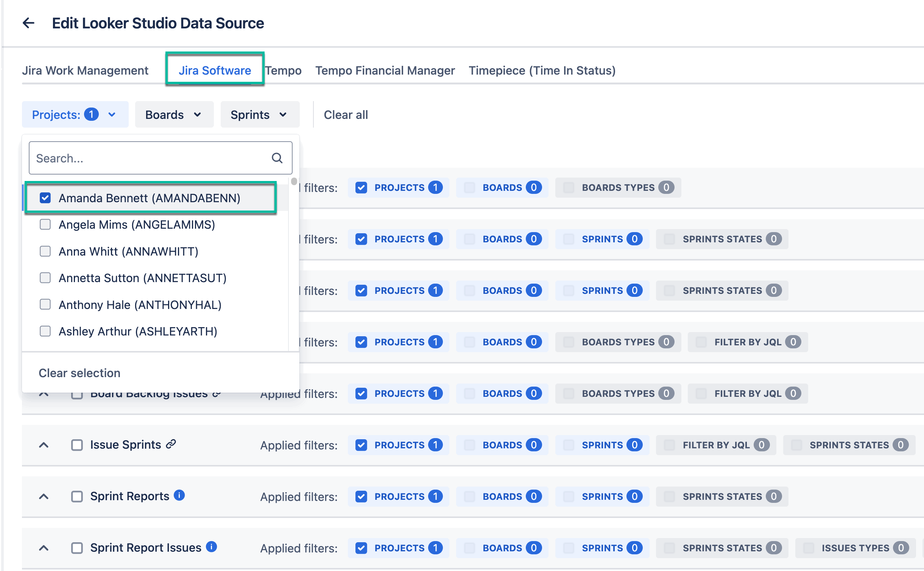Focus the project Search input field

pyautogui.click(x=151, y=158)
